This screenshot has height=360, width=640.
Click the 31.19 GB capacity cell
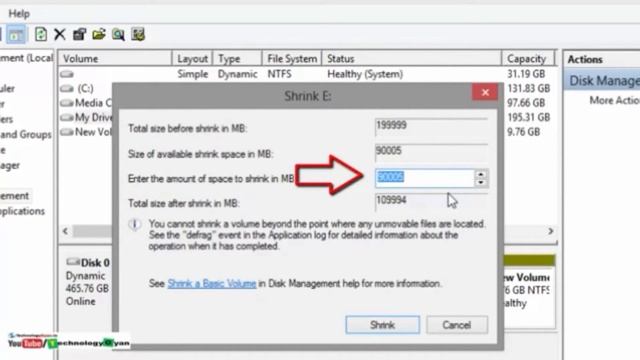[526, 74]
